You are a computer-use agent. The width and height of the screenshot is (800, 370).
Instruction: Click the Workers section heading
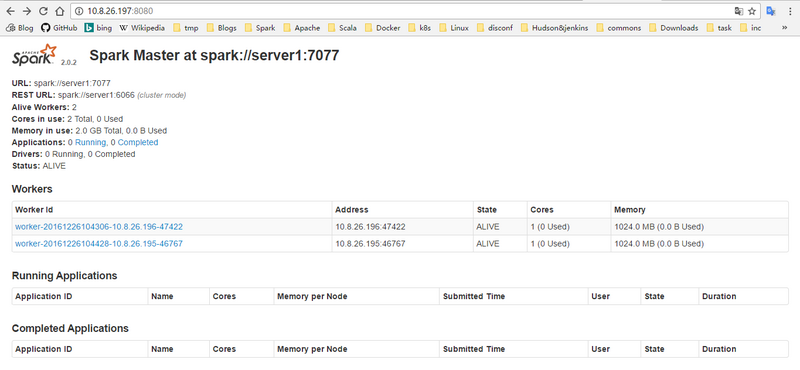pos(32,189)
